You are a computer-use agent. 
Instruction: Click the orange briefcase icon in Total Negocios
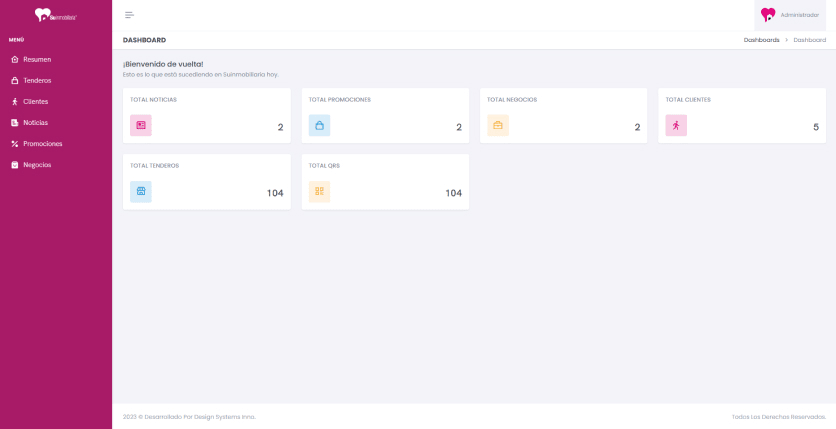[498, 125]
